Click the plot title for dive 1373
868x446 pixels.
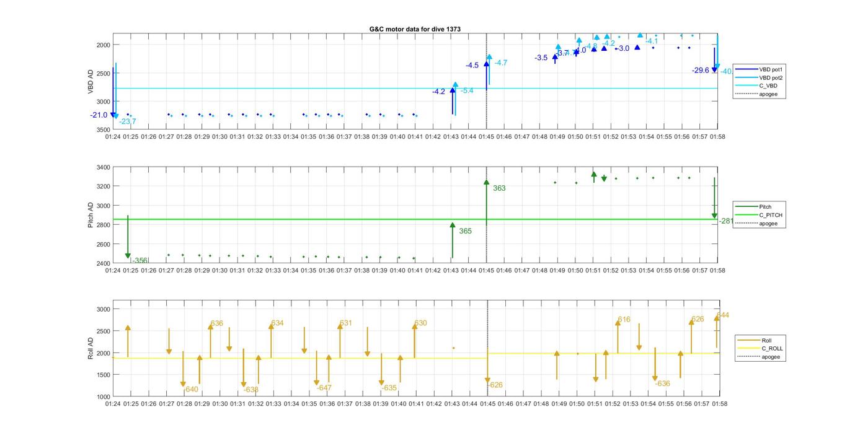click(415, 29)
